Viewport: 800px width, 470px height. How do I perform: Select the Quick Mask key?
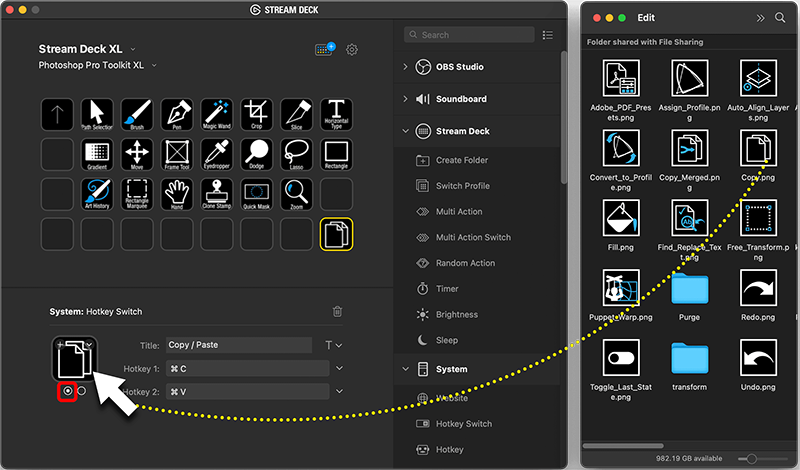click(x=257, y=194)
